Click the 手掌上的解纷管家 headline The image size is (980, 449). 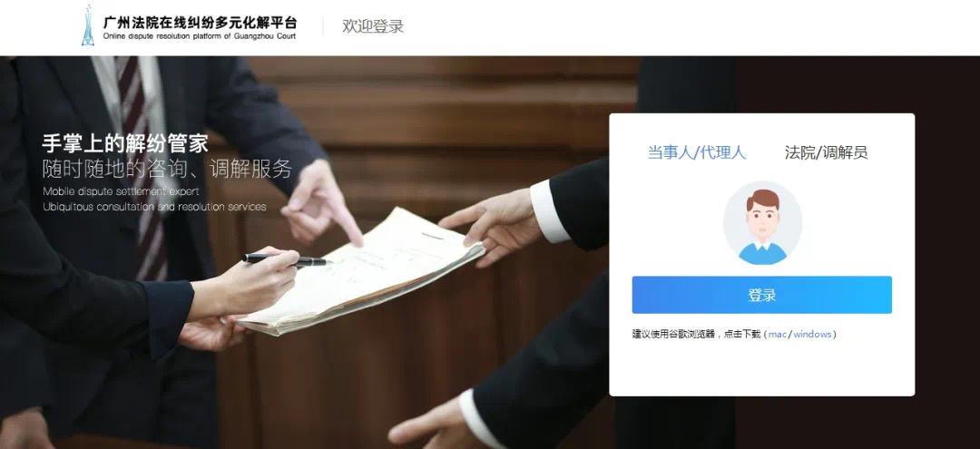click(x=125, y=143)
